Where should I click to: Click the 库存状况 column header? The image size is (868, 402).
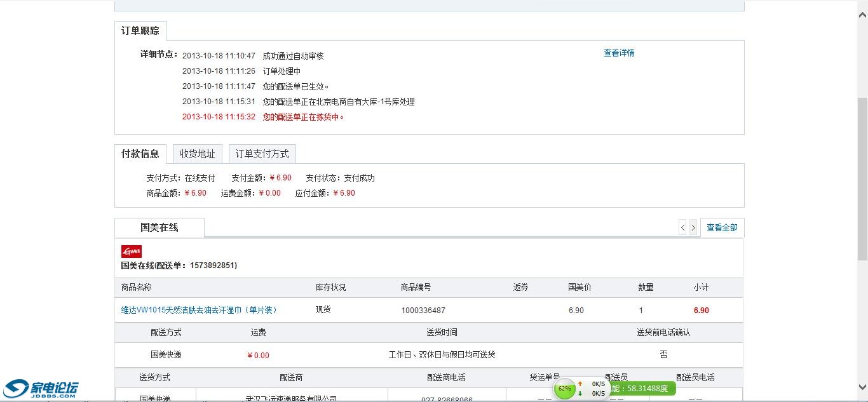[331, 288]
